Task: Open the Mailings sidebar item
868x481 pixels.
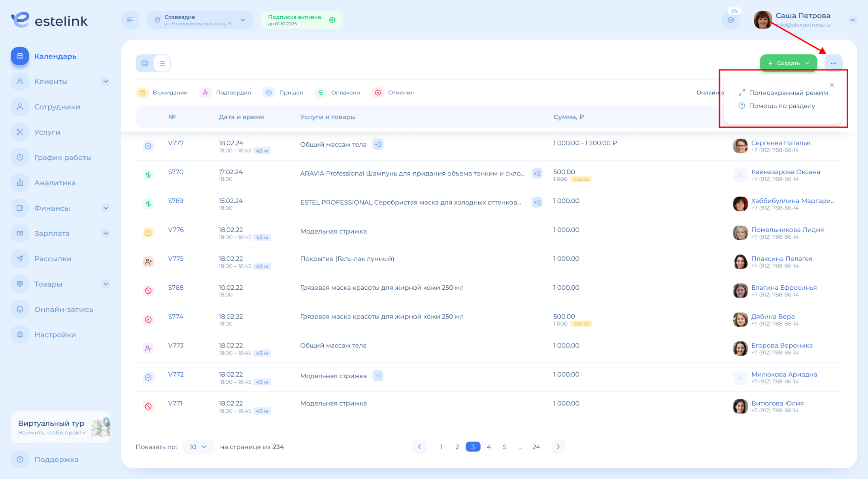Action: pyautogui.click(x=53, y=258)
